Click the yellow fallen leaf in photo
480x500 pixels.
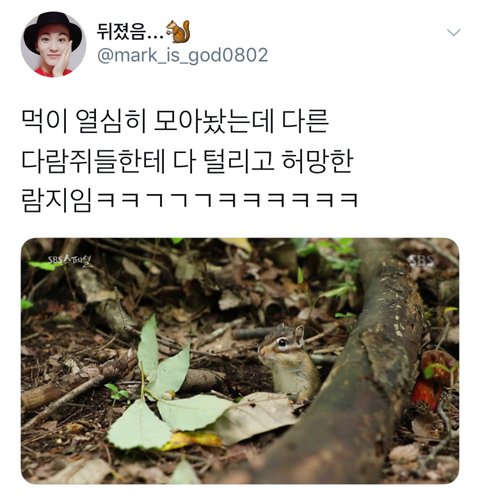pos(192,441)
